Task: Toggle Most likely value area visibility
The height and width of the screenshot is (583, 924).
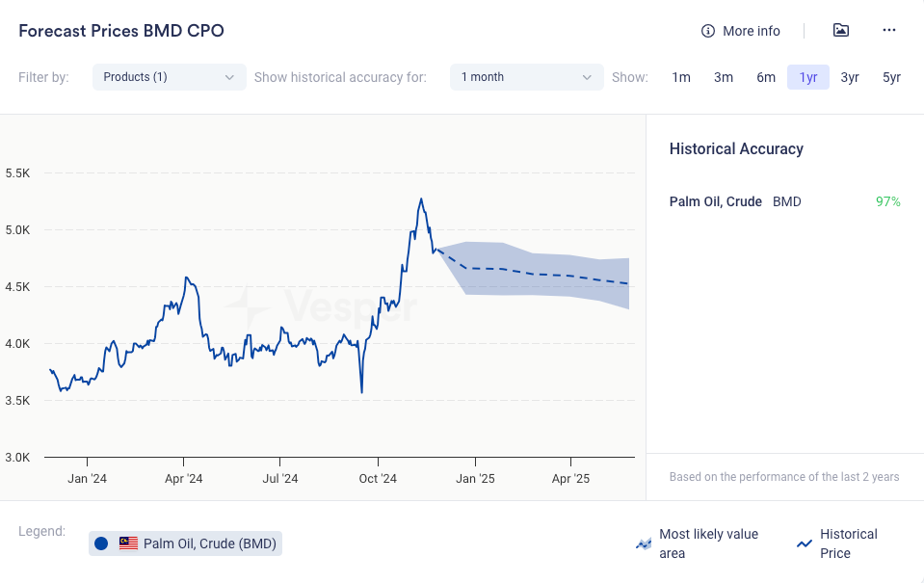Action: click(708, 543)
